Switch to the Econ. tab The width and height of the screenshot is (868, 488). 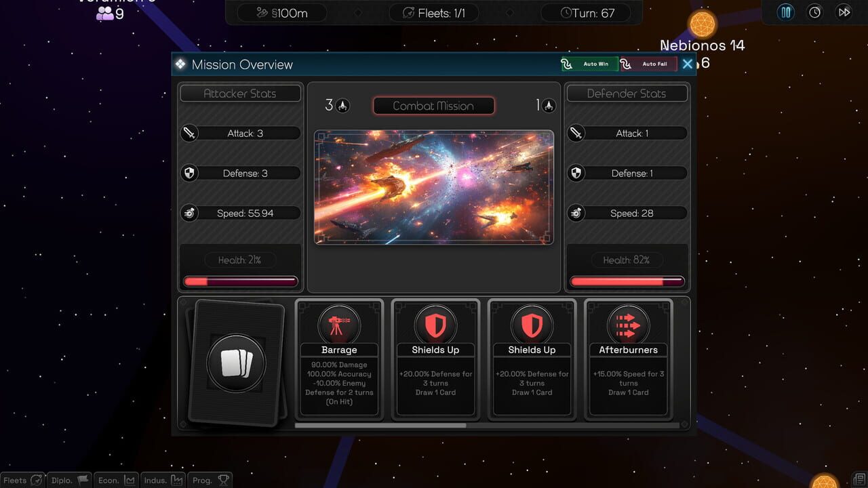click(116, 480)
